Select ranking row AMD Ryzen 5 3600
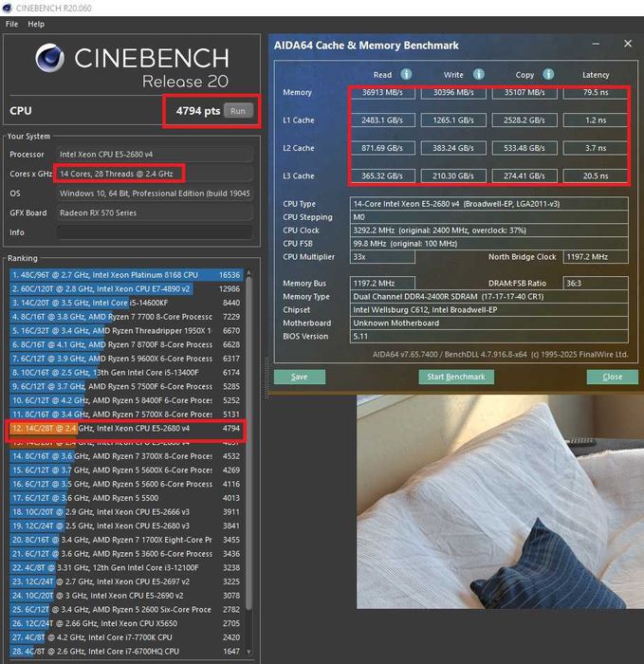 pyautogui.click(x=126, y=554)
